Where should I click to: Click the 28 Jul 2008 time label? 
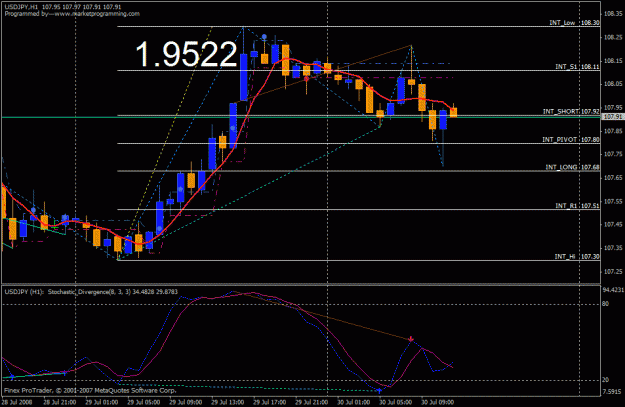pyautogui.click(x=17, y=402)
